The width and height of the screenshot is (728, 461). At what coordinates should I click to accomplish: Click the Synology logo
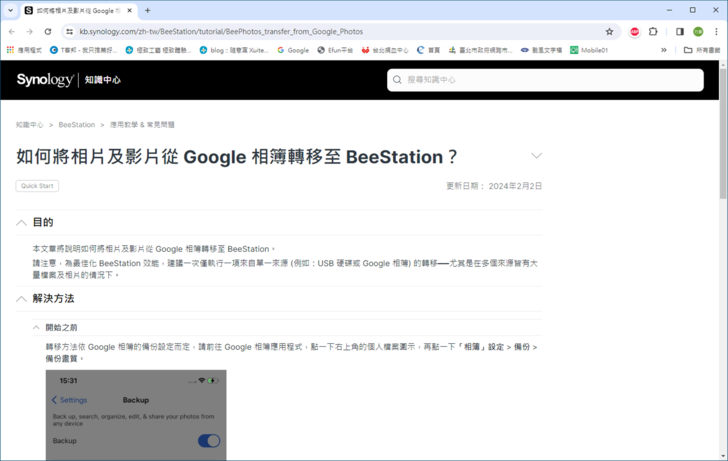[45, 80]
